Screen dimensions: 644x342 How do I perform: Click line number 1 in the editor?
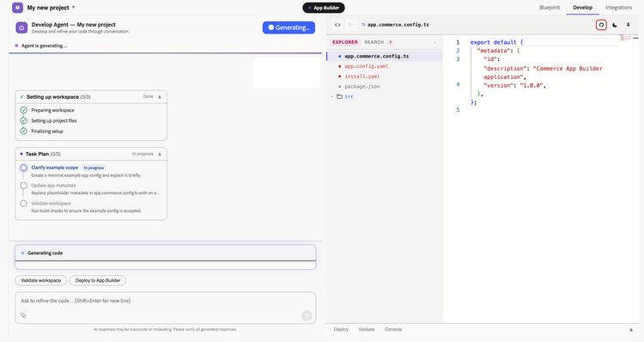pyautogui.click(x=458, y=42)
